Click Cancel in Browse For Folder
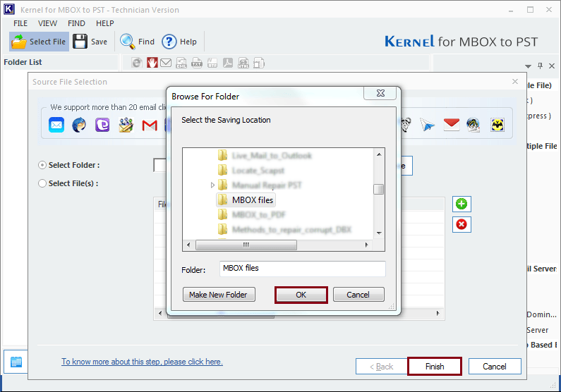Image resolution: width=561 pixels, height=392 pixels. pos(358,295)
